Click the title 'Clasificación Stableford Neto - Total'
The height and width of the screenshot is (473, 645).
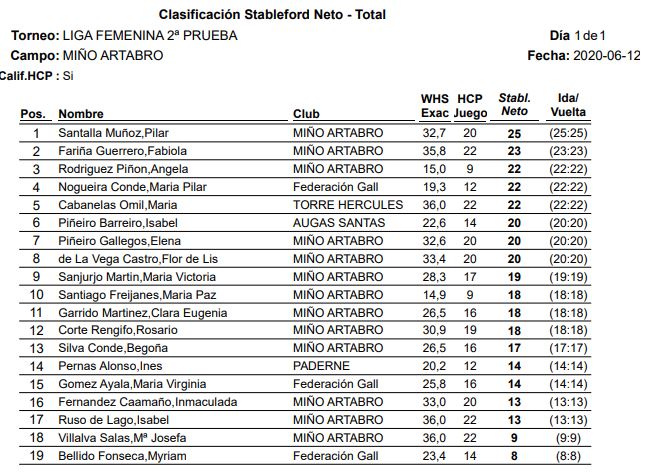click(272, 15)
